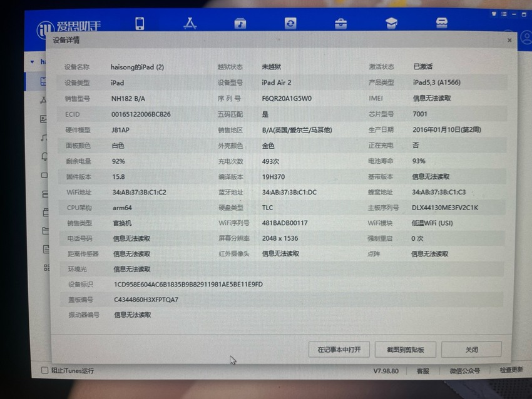
Task: Click the production date 2016年01月10日(第2周)
Action: point(447,129)
